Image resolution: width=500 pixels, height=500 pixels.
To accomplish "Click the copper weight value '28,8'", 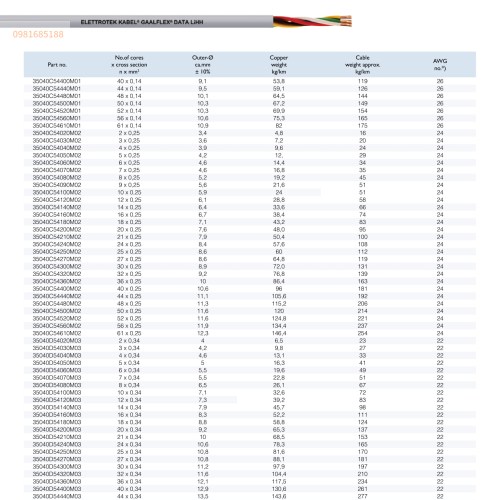I will coord(279,200).
